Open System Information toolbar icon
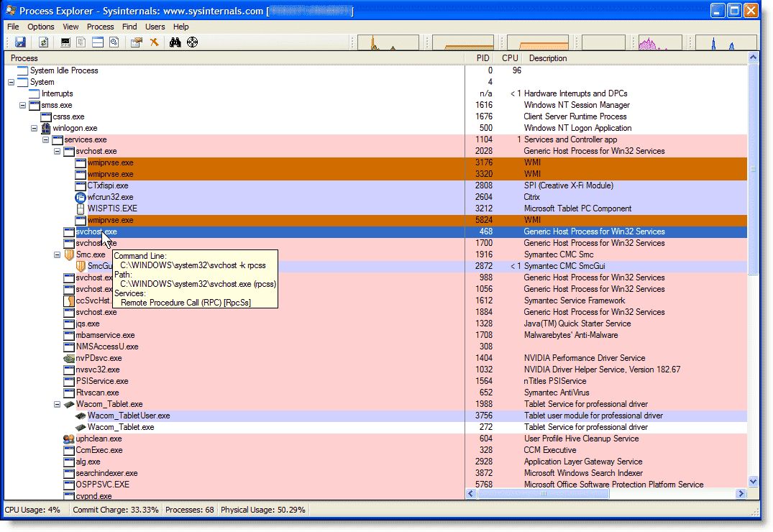773x532 pixels. click(65, 42)
